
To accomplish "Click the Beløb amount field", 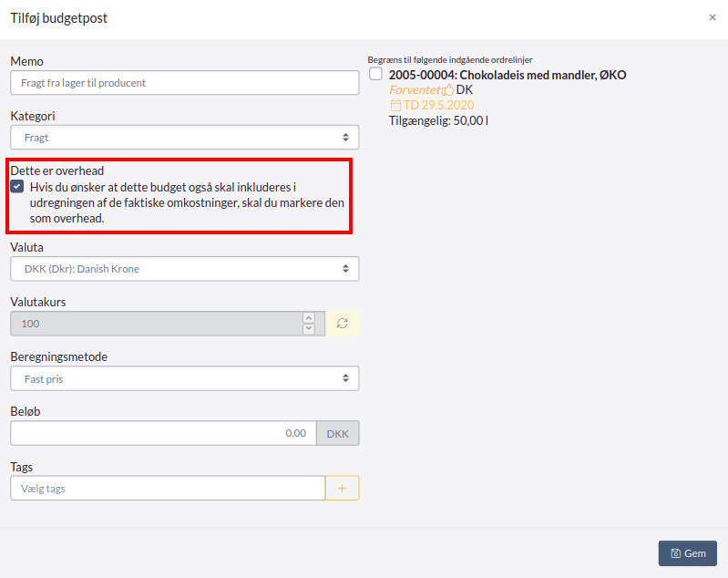I will 163,433.
